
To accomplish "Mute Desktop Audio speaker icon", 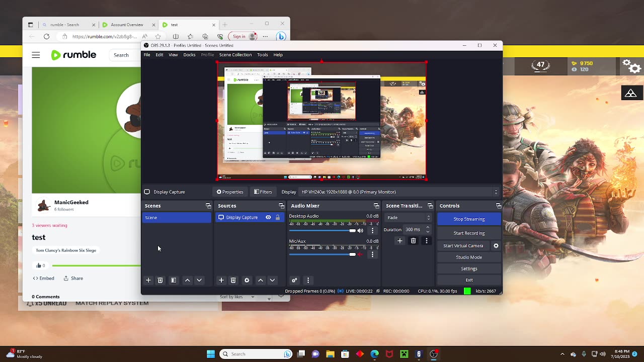I will coord(360,231).
